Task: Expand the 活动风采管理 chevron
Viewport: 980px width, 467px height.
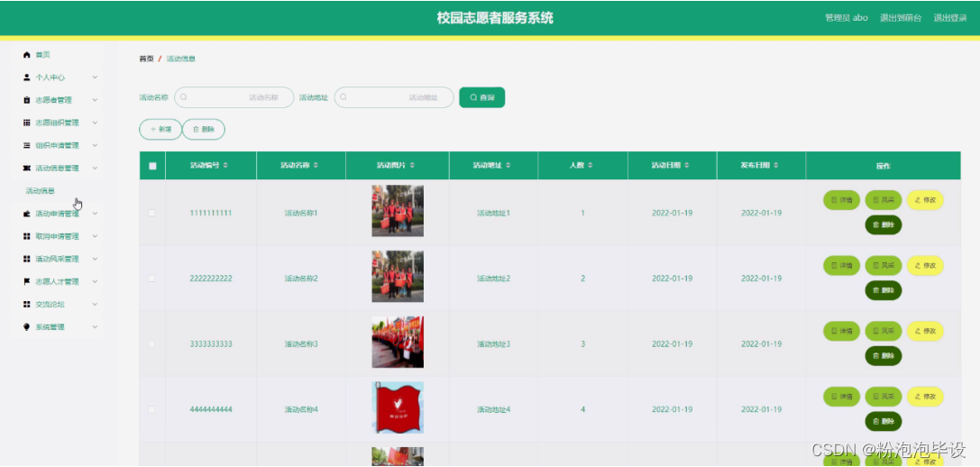Action: point(95,259)
